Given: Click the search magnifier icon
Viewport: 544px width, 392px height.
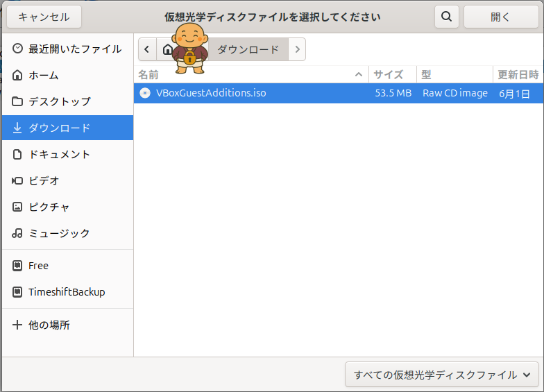Looking at the screenshot, I should [448, 17].
